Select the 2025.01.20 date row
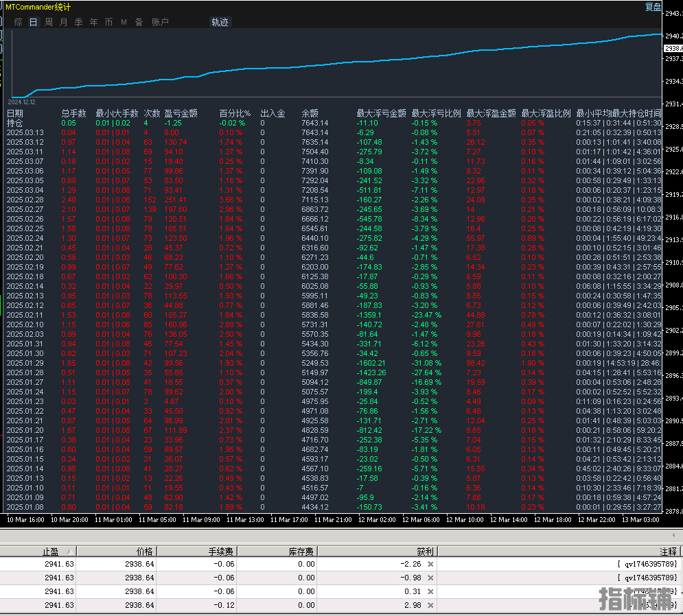The width and height of the screenshot is (683, 616). [334, 430]
